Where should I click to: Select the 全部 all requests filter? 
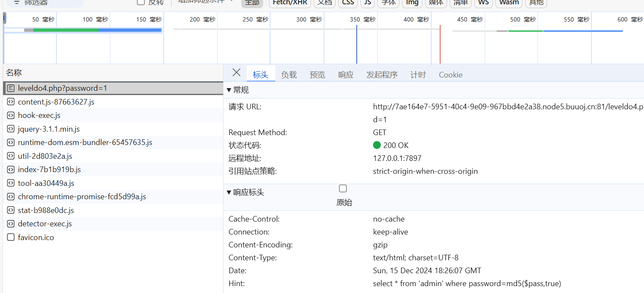pyautogui.click(x=252, y=3)
